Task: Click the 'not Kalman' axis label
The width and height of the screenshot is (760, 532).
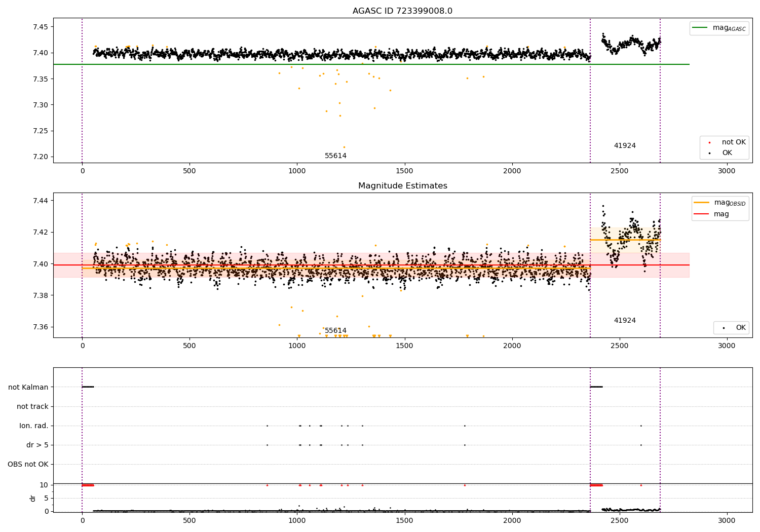Action: pos(28,388)
